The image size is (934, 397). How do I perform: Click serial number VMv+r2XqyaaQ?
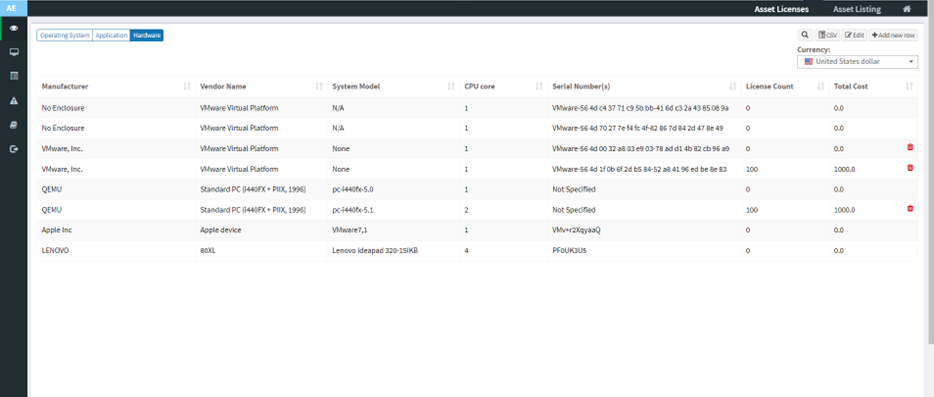click(x=576, y=230)
